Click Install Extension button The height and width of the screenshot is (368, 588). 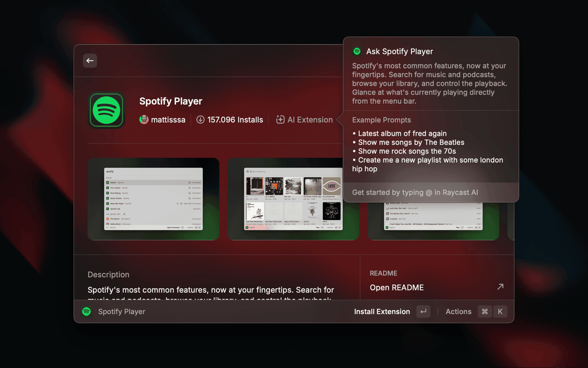tap(382, 312)
